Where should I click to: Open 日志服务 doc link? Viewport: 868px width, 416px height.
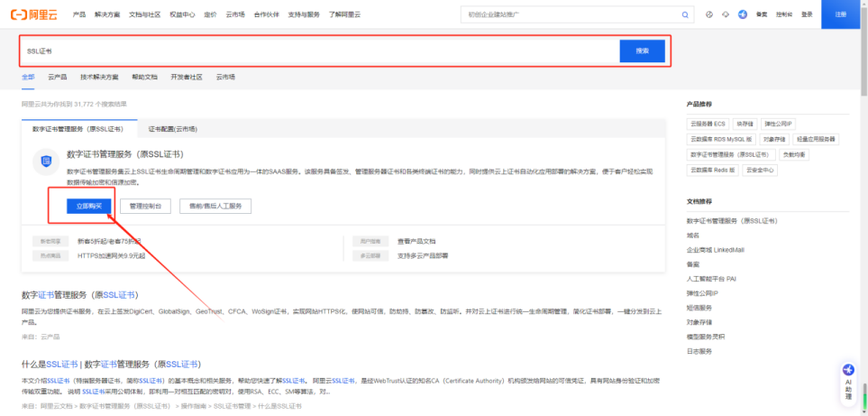699,351
